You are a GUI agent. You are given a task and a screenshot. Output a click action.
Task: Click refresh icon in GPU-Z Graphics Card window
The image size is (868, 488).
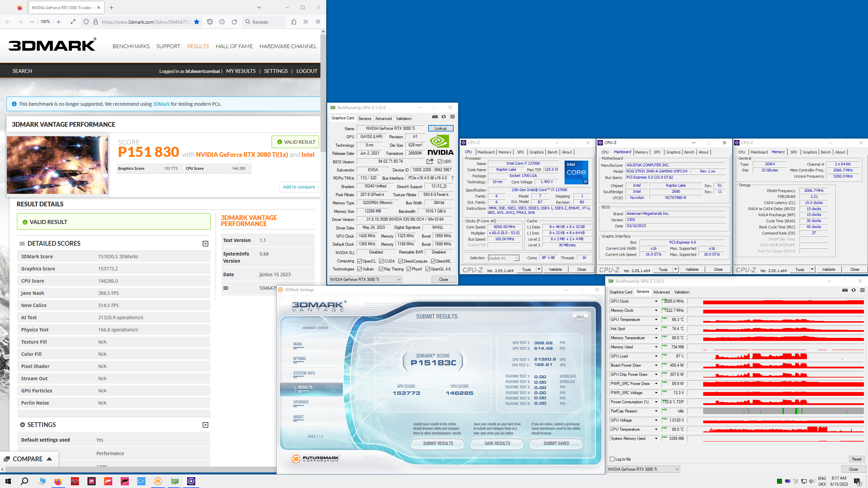click(x=443, y=117)
